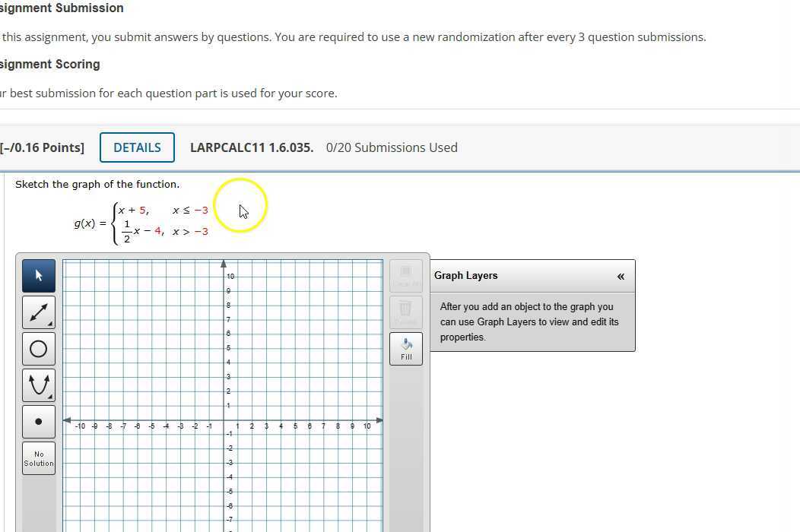Collapse the Graph Layers panel with chevron

[621, 276]
